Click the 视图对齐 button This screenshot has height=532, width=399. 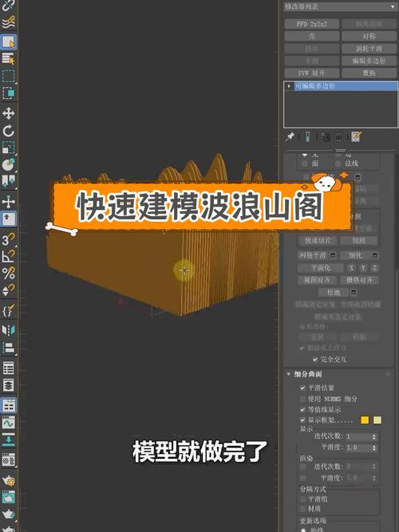317,280
